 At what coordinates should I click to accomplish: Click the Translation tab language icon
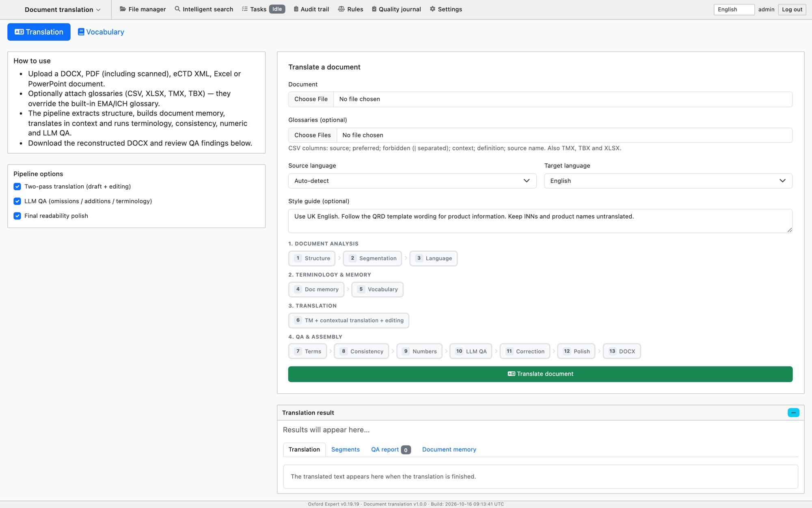point(19,32)
